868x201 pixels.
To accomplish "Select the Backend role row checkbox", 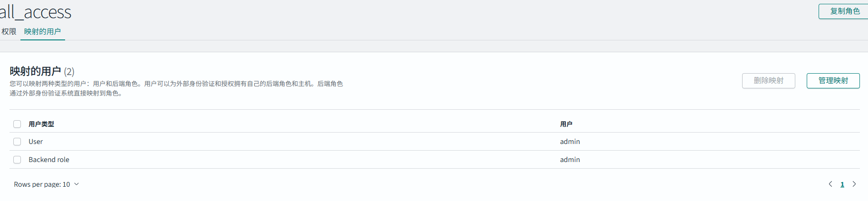I will coord(17,160).
